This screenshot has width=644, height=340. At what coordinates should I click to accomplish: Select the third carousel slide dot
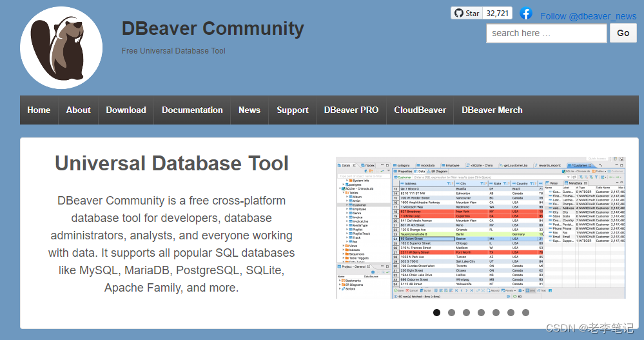[x=466, y=312]
